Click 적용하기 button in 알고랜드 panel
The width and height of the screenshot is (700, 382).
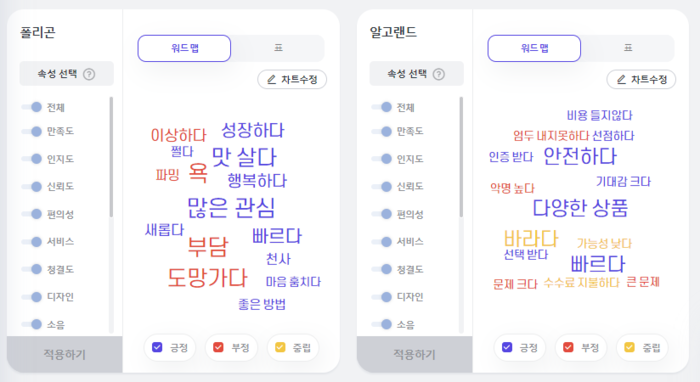[414, 354]
